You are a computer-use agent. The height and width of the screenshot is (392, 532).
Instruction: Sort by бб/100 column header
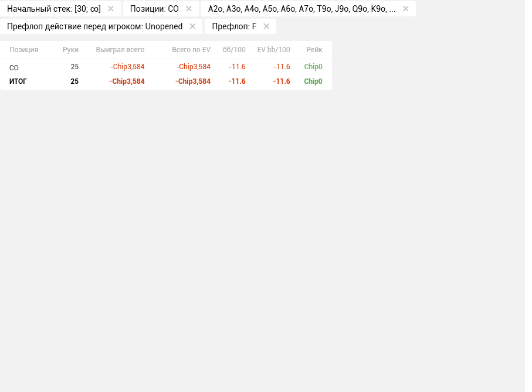(234, 50)
